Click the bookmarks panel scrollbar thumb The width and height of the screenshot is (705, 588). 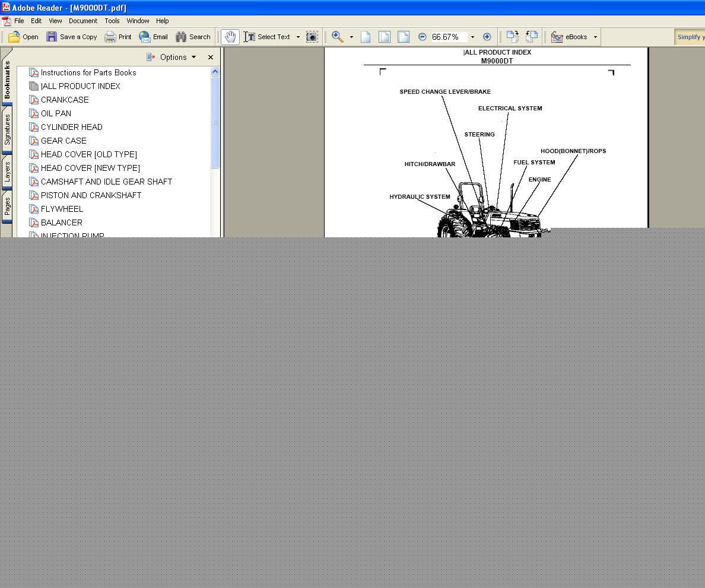point(215,122)
